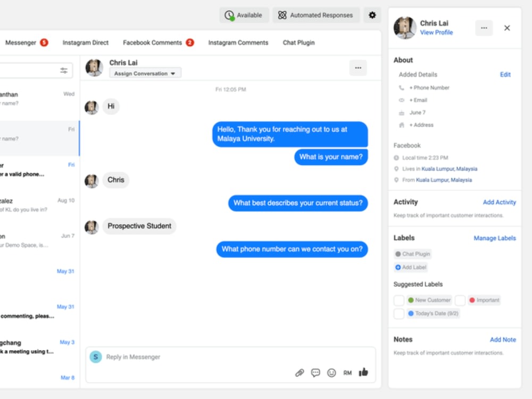Check the Today's Date suggested label
This screenshot has height=399, width=532.
(399, 313)
